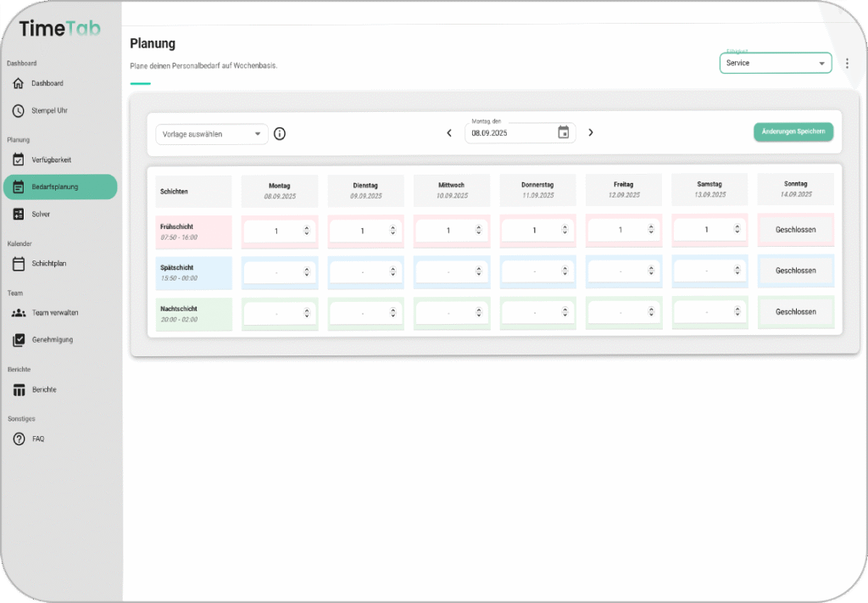Open Berichte in the sidebar menu
Image resolution: width=868 pixels, height=603 pixels.
pos(44,390)
